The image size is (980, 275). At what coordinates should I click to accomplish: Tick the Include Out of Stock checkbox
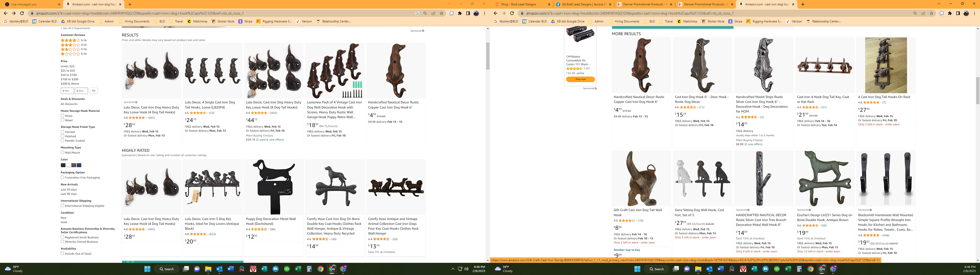coord(62,253)
